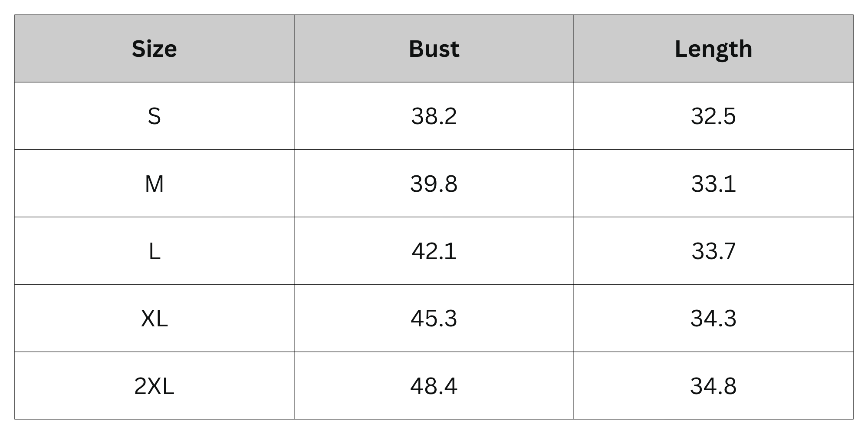Click the 33.1 length value
868x434 pixels.
(713, 183)
